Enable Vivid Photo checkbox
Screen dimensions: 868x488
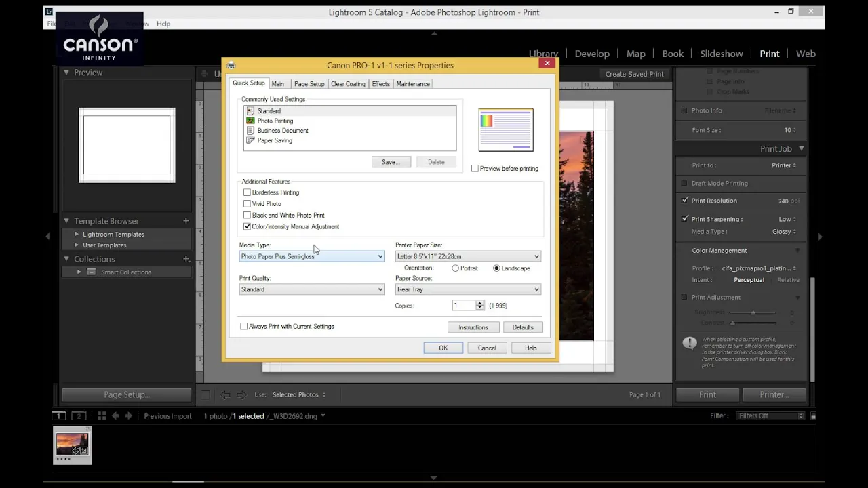[x=247, y=203]
